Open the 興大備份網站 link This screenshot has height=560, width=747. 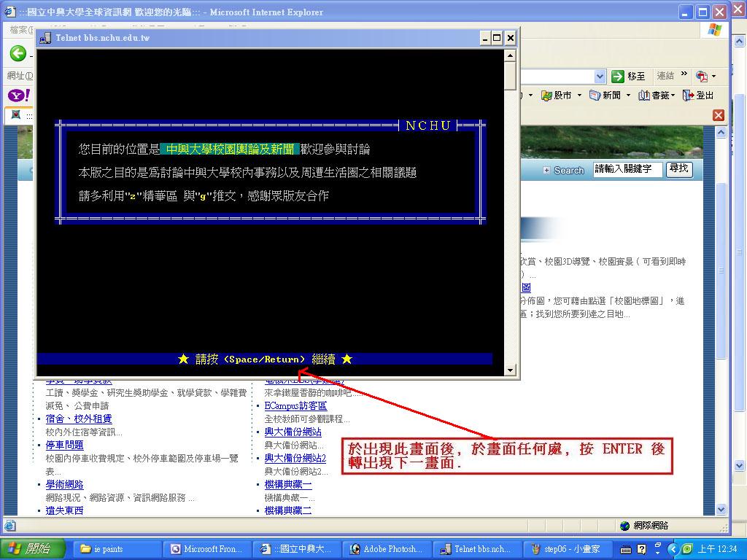[x=293, y=432]
